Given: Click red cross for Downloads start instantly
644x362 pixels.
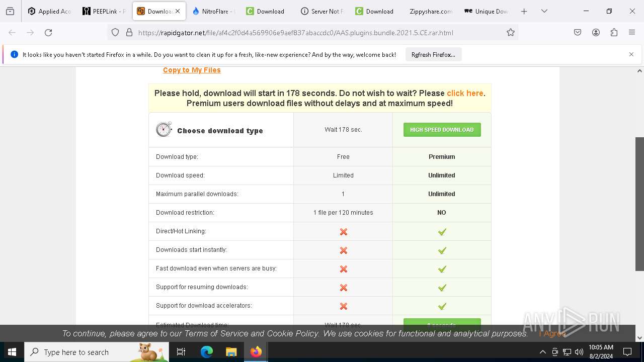Looking at the screenshot, I should tap(343, 250).
